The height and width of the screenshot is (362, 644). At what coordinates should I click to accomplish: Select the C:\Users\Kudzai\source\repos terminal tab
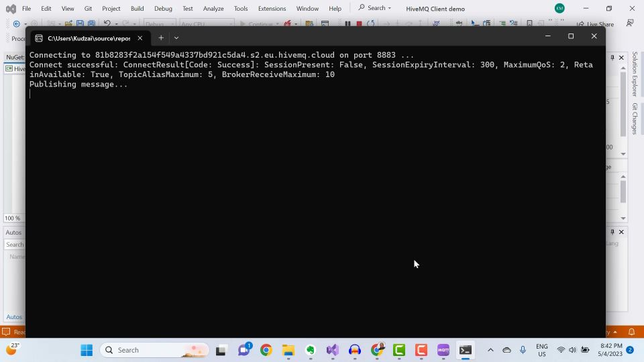pos(89,38)
